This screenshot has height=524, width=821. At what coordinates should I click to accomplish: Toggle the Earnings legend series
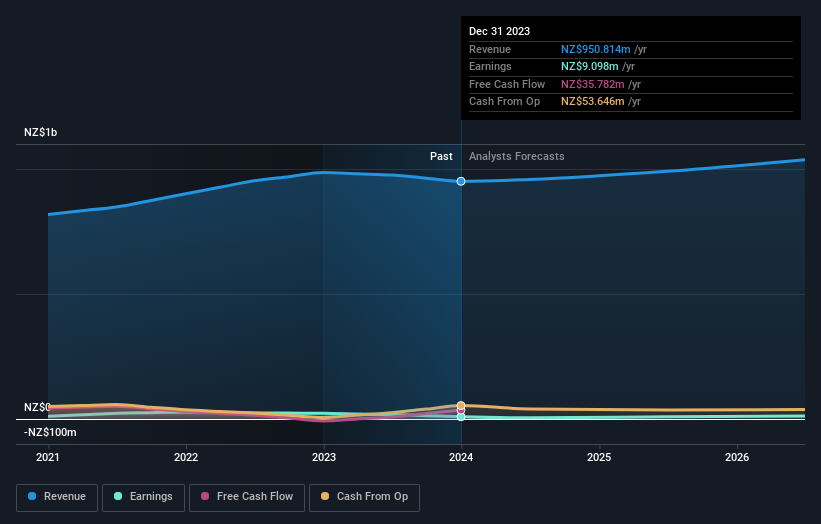[143, 497]
